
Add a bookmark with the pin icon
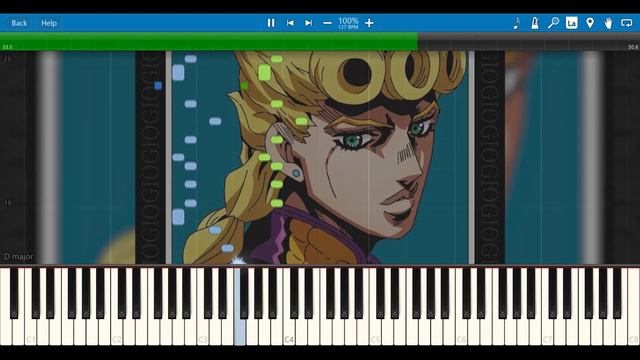point(590,23)
